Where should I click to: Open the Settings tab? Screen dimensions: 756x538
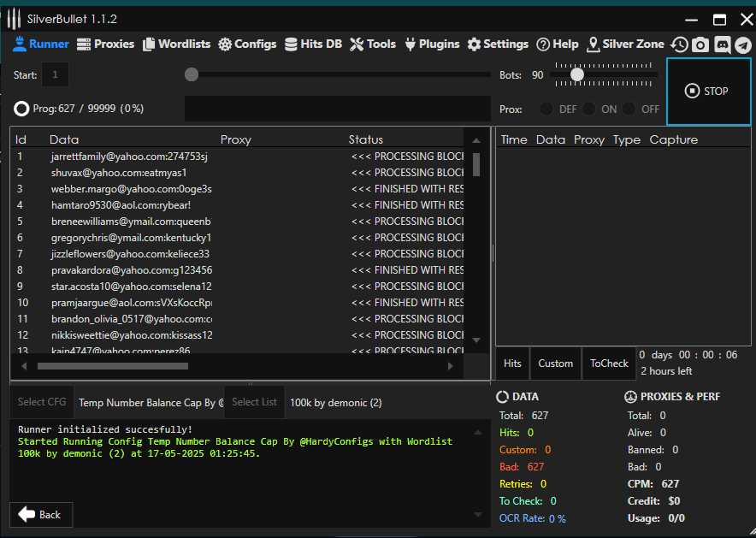498,44
